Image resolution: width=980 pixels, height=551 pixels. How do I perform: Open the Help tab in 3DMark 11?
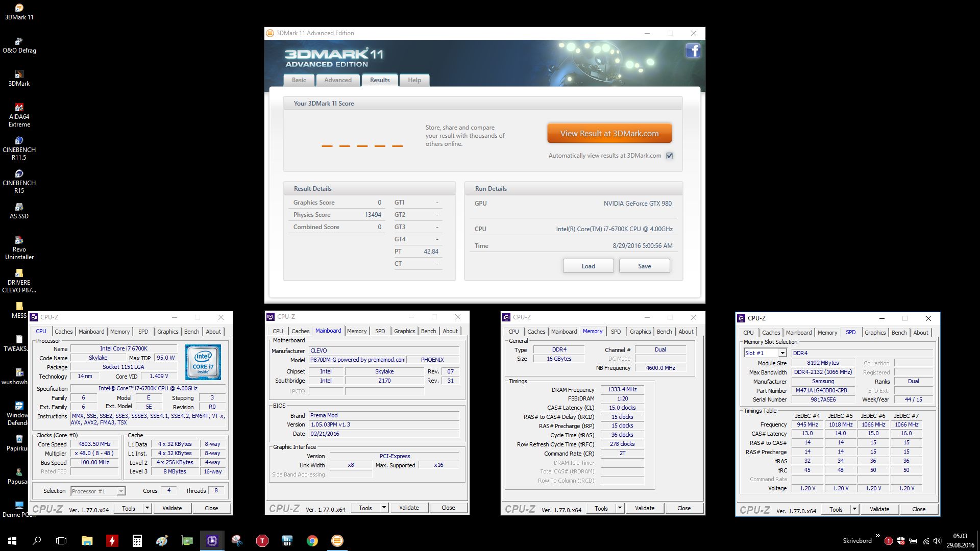414,80
